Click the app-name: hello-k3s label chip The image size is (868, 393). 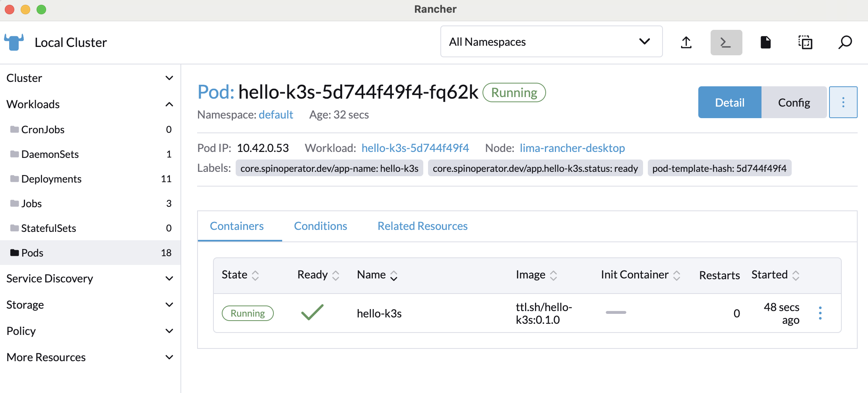coord(329,168)
